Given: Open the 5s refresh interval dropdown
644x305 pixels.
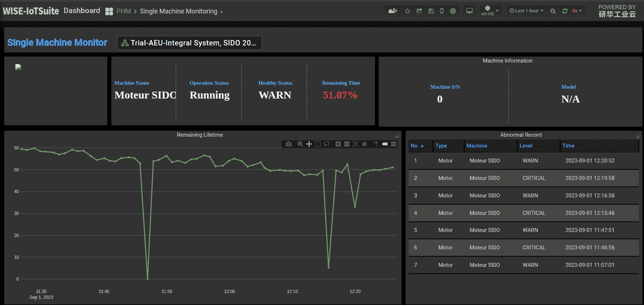Looking at the screenshot, I should 577,11.
